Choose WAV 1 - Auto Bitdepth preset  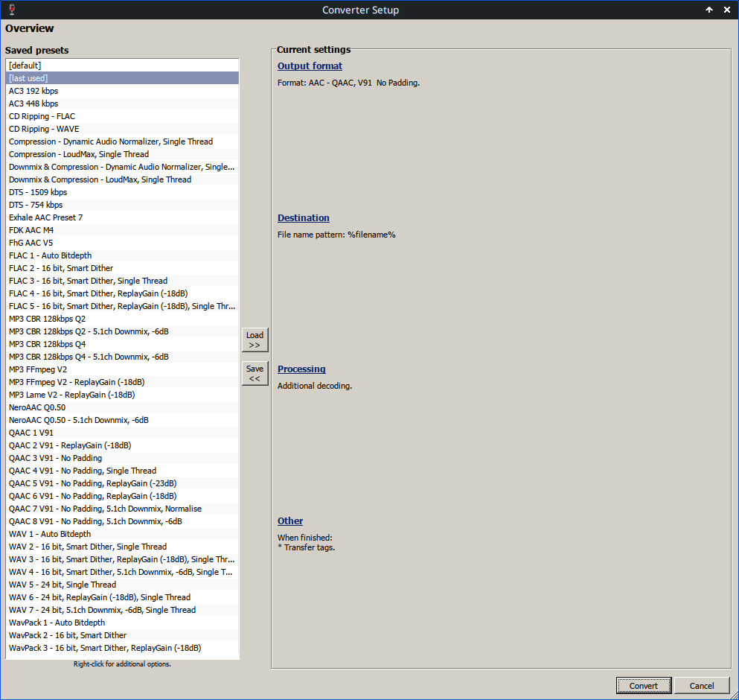pos(122,535)
